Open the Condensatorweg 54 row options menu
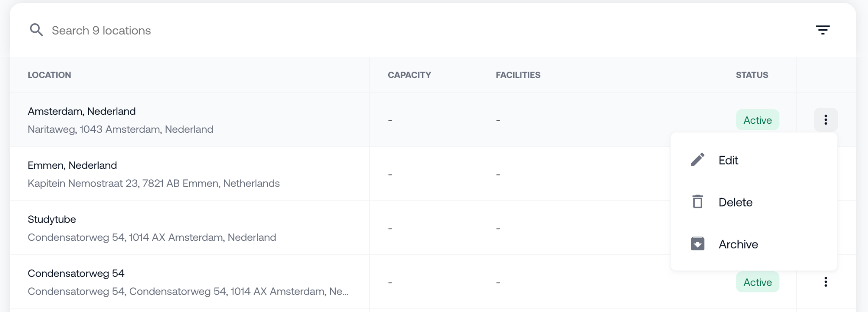Viewport: 868px width, 312px height. coord(826,282)
